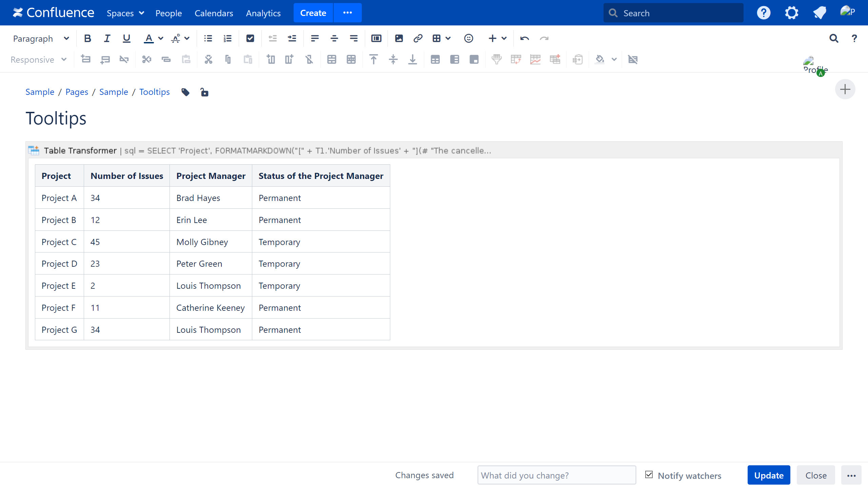Open the People menu item

point(169,13)
